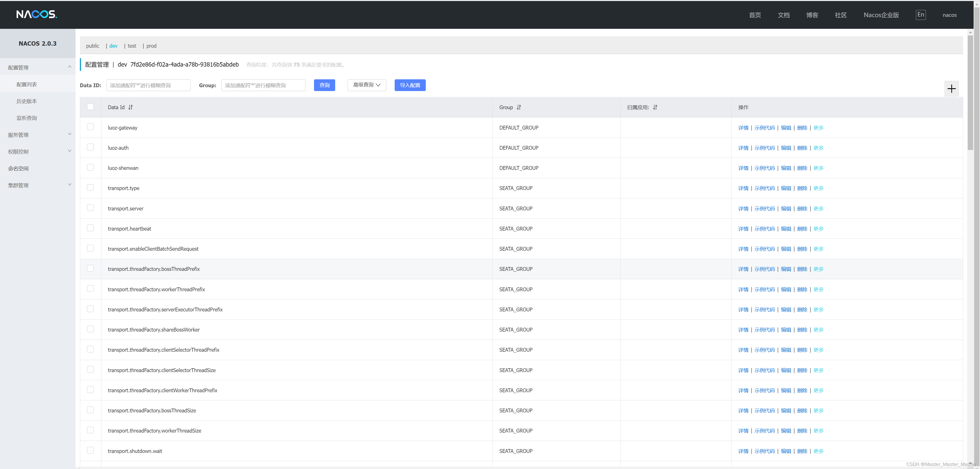
Task: Open 详情 for luoz-gateway
Action: pyautogui.click(x=743, y=128)
